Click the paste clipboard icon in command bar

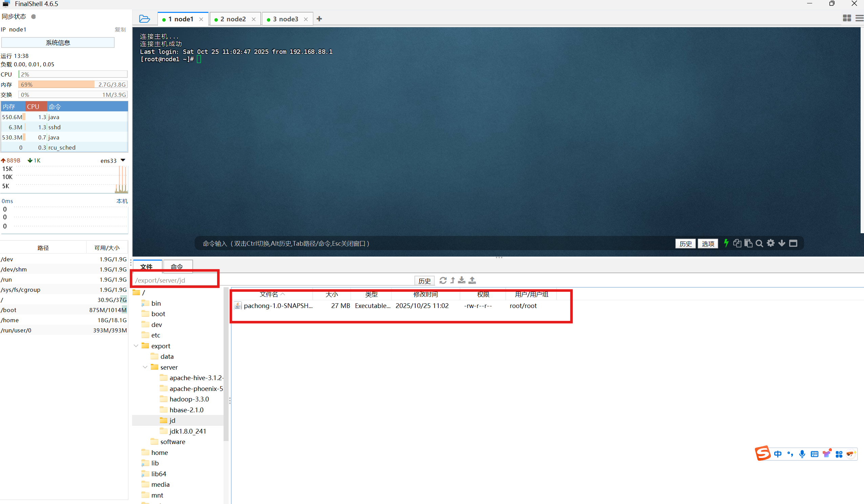tap(748, 243)
